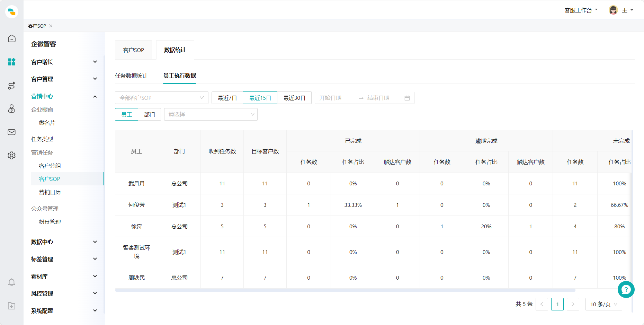Open the home icon in left rail
The height and width of the screenshot is (325, 644).
(12, 38)
